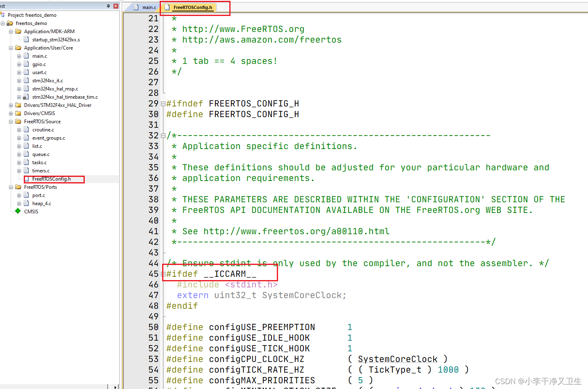Expand the tasks.c file node
Screen dimensions: 588x389
tap(19, 163)
